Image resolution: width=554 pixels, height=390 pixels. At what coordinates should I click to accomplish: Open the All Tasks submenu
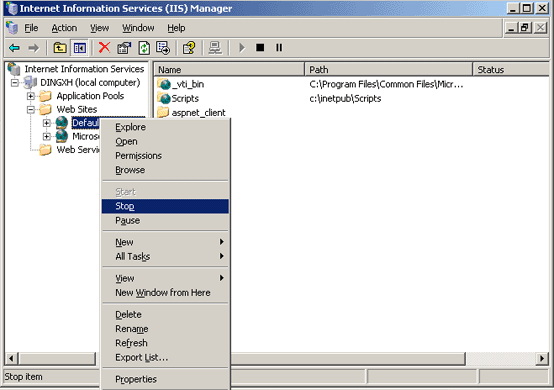(x=165, y=256)
